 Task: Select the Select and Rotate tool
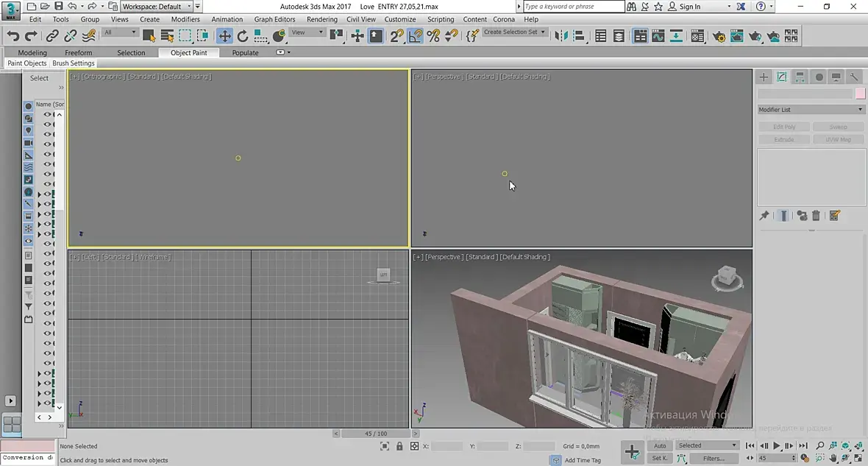(x=243, y=36)
